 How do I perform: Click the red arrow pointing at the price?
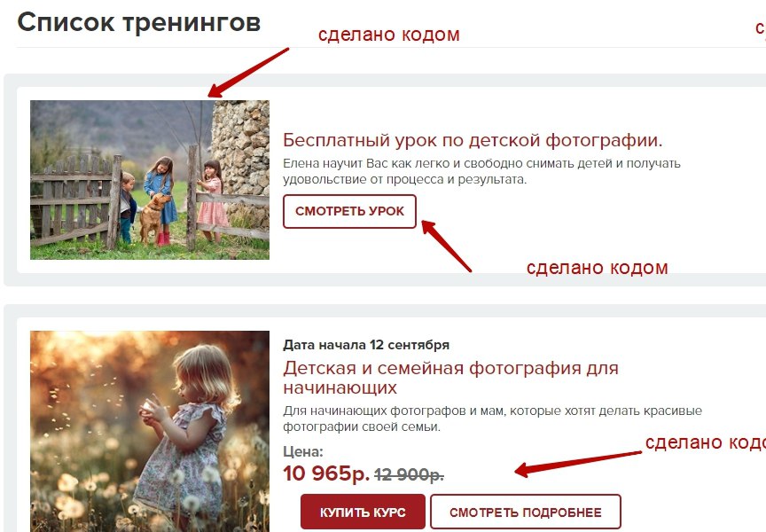578,464
